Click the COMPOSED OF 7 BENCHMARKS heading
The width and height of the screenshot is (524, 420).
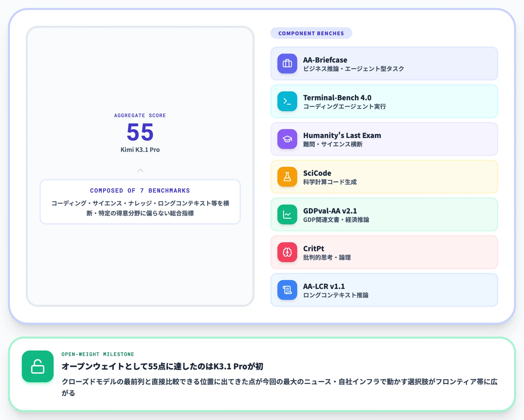140,191
